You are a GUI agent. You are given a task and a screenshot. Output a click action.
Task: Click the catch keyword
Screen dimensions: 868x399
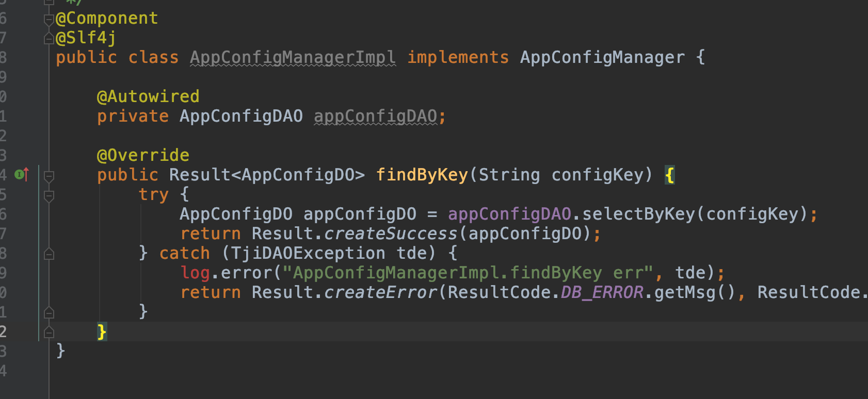tap(184, 253)
